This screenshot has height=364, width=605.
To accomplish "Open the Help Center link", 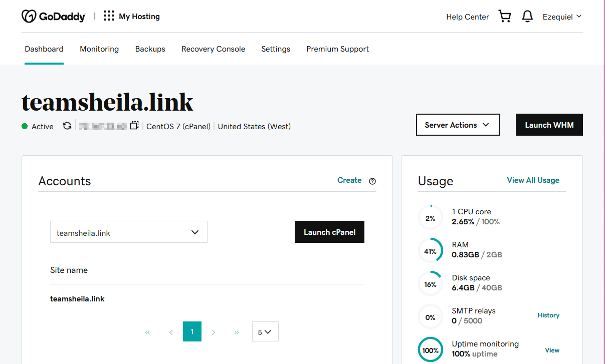I will [468, 17].
